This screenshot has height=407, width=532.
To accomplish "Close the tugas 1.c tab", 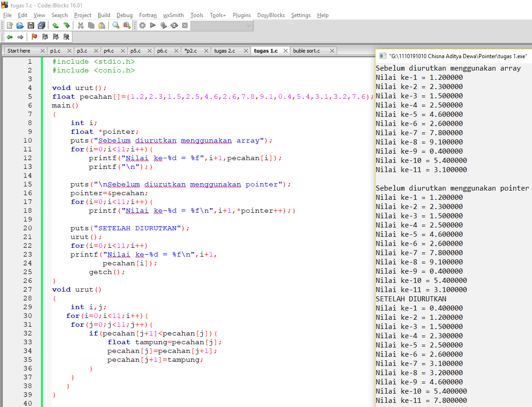I will (285, 51).
